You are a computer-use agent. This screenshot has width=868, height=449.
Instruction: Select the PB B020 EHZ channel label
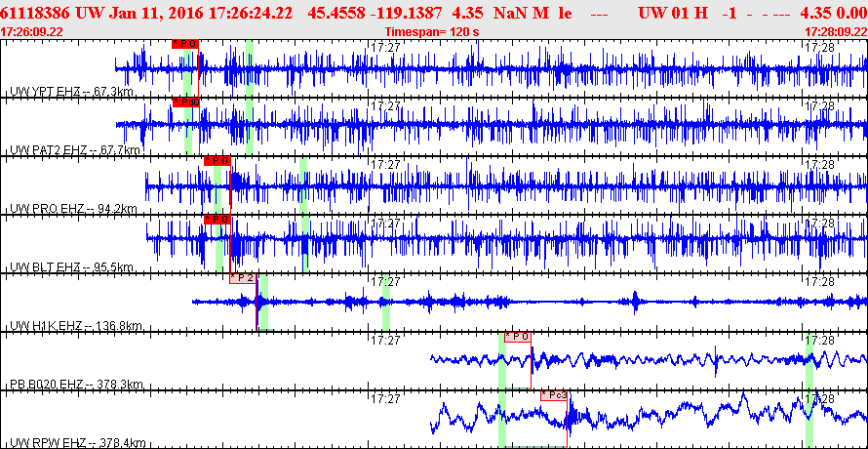click(x=77, y=385)
